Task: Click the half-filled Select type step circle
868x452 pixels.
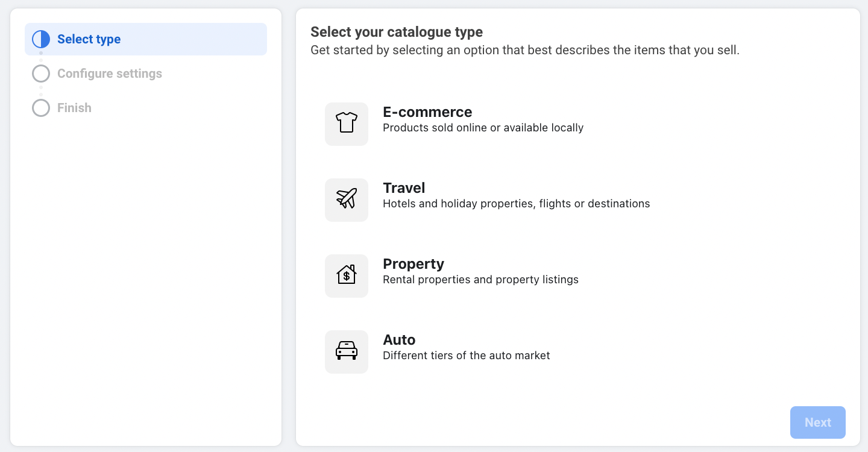Action: tap(41, 39)
